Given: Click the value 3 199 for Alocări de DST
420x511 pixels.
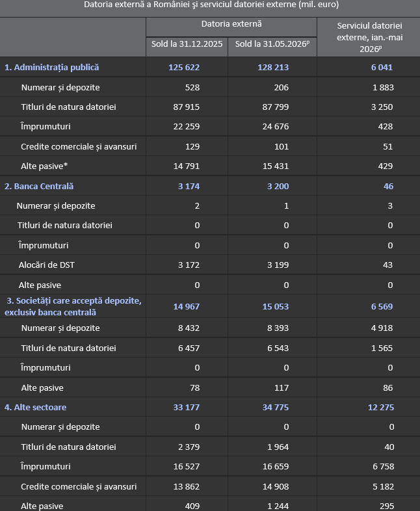Looking at the screenshot, I should [x=278, y=265].
